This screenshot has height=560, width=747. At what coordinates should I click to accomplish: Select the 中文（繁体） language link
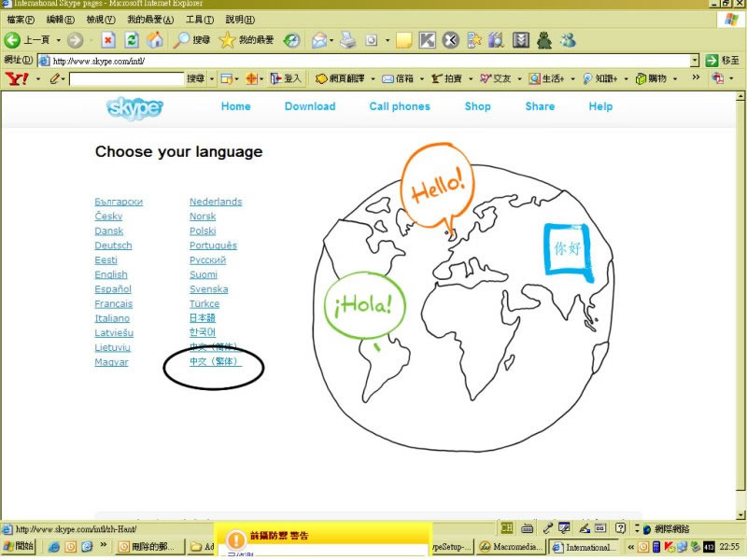point(216,362)
